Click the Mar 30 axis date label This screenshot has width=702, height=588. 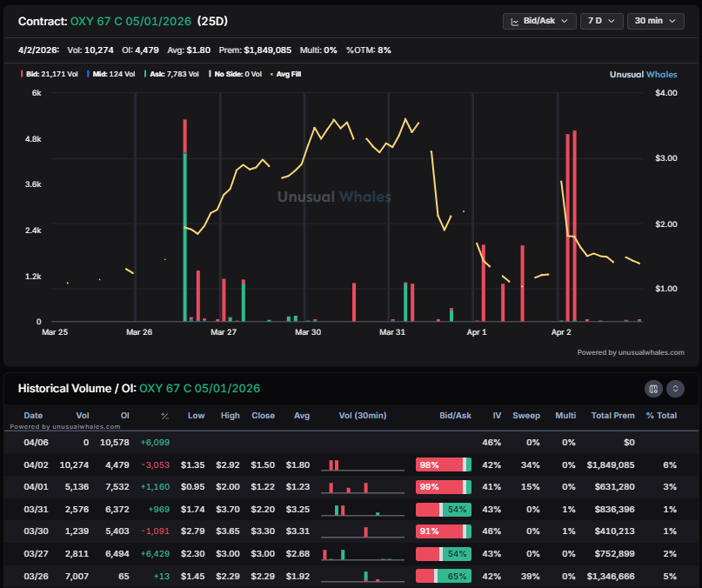coord(308,332)
